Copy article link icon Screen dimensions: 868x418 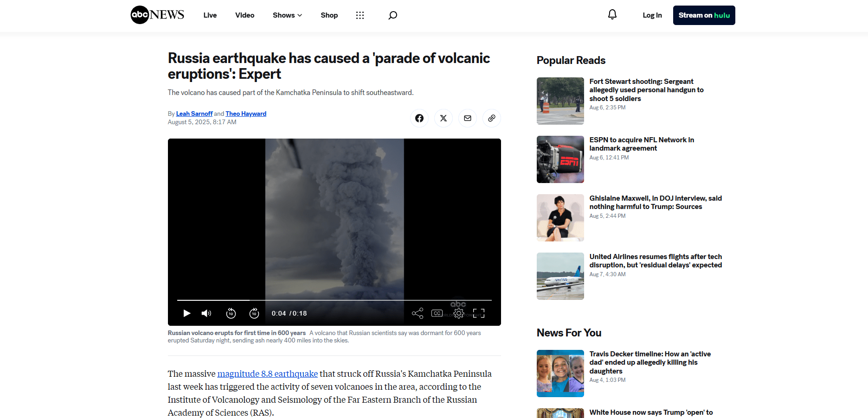(x=491, y=118)
